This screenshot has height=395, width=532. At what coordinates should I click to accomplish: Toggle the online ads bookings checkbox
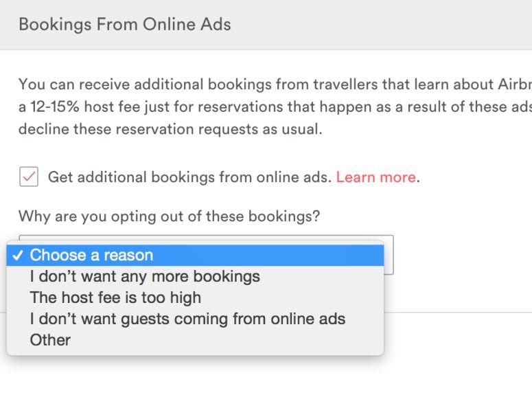point(28,177)
